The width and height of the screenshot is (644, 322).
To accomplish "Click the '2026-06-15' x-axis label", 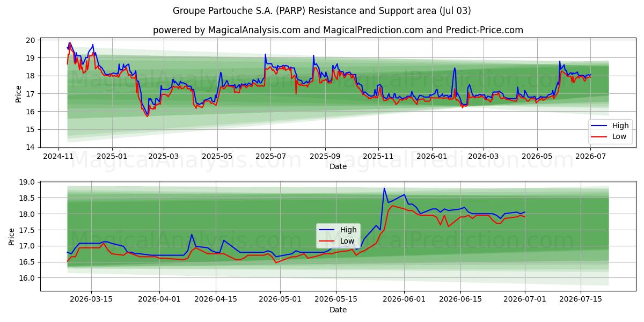I will [461, 299].
